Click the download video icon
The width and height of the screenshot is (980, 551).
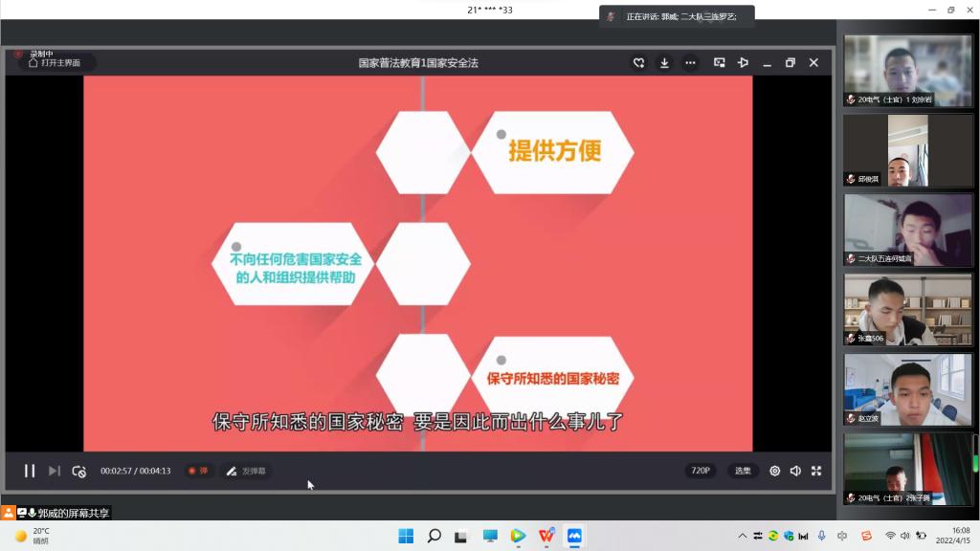pyautogui.click(x=664, y=62)
